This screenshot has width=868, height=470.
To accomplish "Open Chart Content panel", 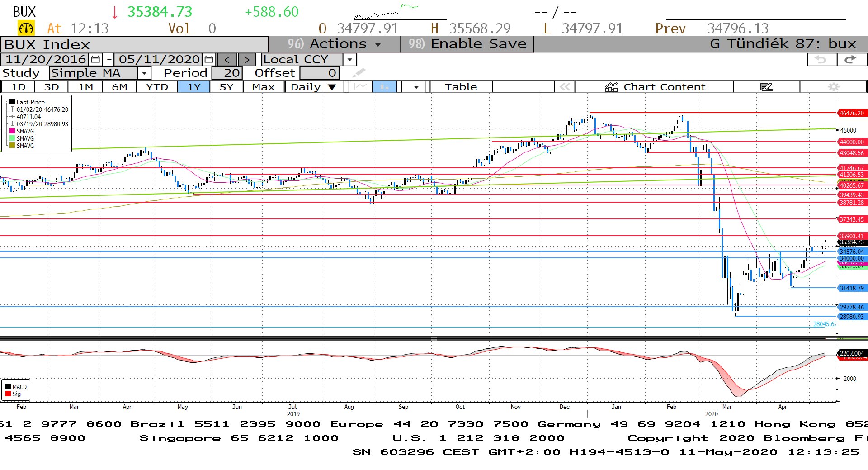I will tap(655, 87).
